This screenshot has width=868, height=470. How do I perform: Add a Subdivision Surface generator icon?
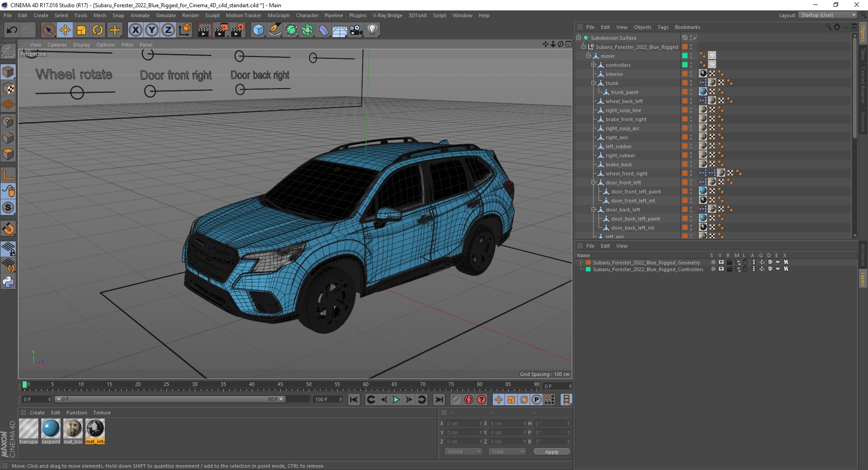pos(291,30)
